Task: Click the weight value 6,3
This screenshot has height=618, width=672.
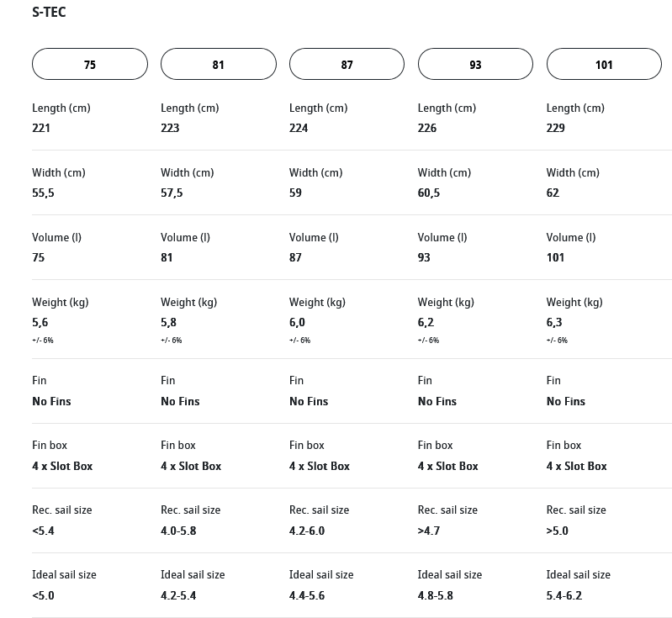Action: [554, 322]
